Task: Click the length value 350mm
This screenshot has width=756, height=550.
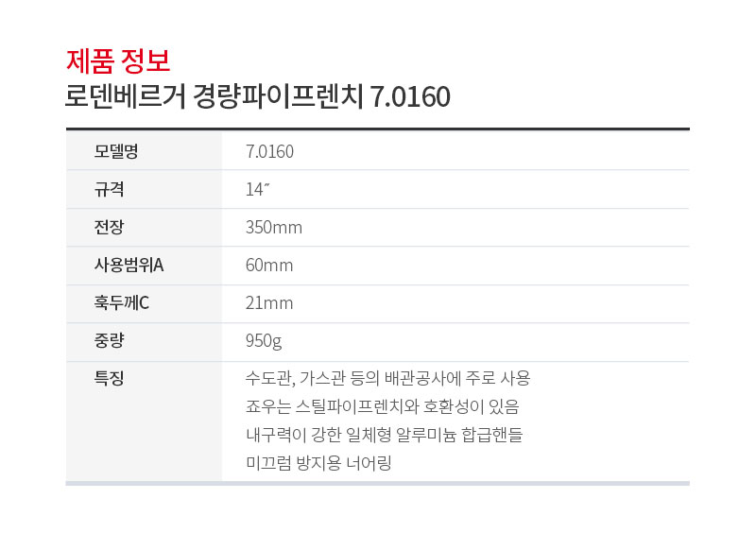Action: tap(274, 228)
